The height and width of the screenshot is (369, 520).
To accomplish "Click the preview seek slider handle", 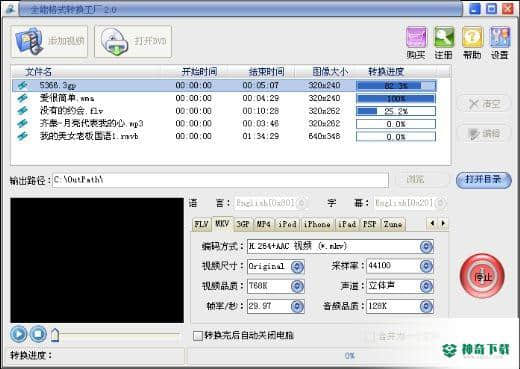I will pos(55,334).
